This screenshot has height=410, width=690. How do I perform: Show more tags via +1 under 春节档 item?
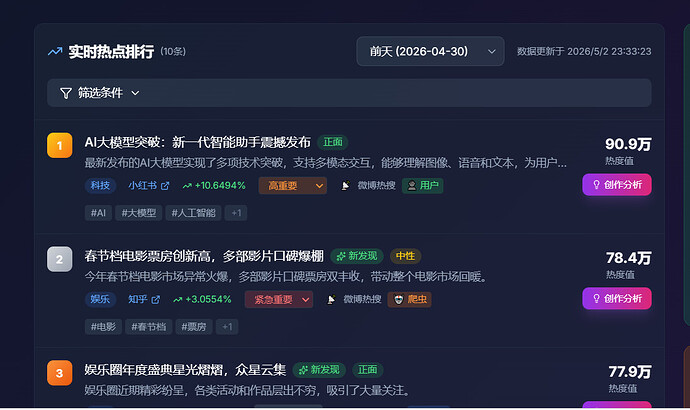227,327
